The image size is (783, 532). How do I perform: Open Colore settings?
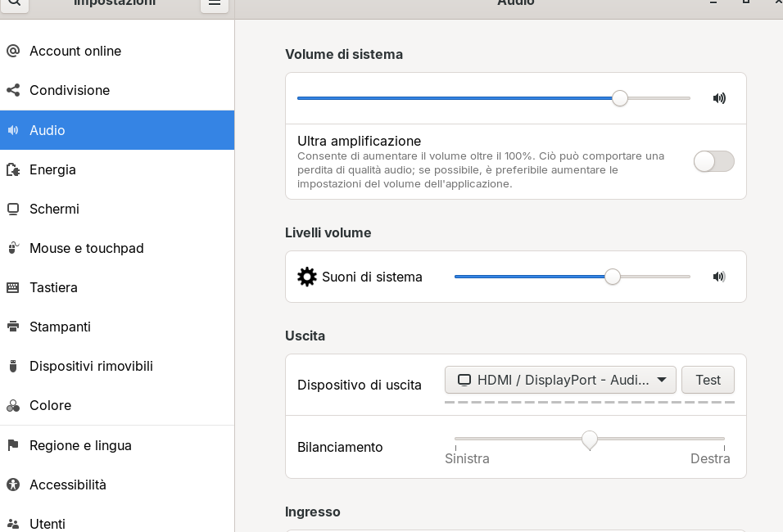117,406
